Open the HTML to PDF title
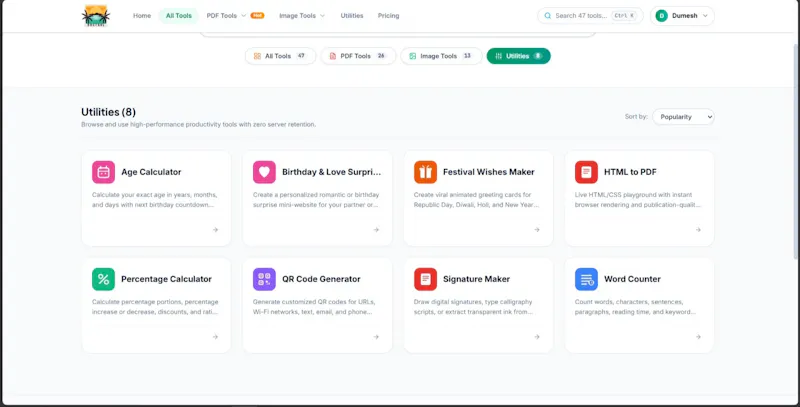Viewport: 800px width, 407px height. [630, 172]
